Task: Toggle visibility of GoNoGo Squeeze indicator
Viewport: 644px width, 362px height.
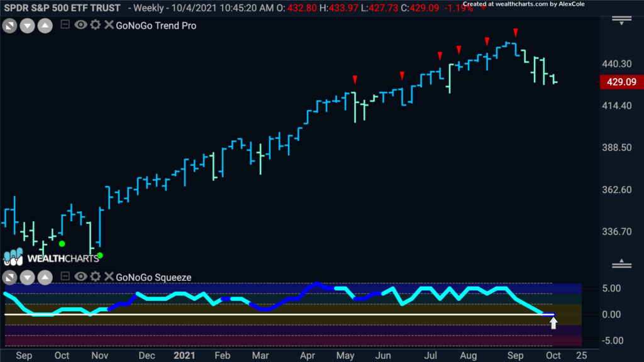Action: coord(80,277)
